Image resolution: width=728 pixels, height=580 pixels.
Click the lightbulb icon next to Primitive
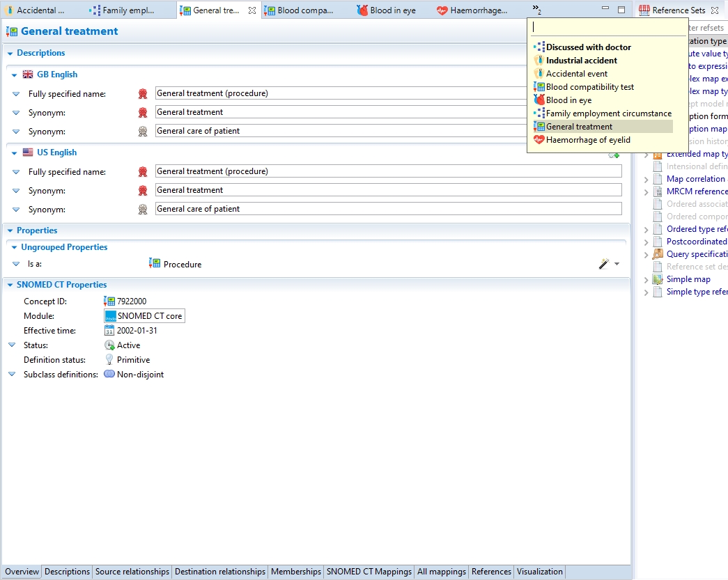click(109, 360)
